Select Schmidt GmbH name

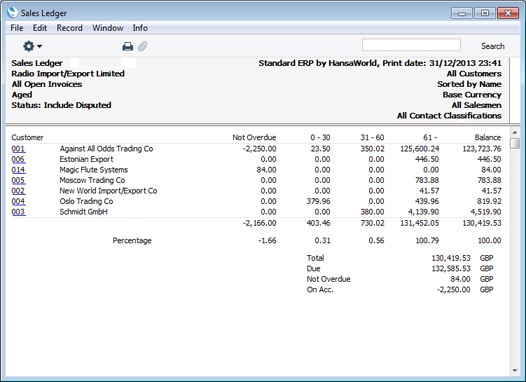83,212
